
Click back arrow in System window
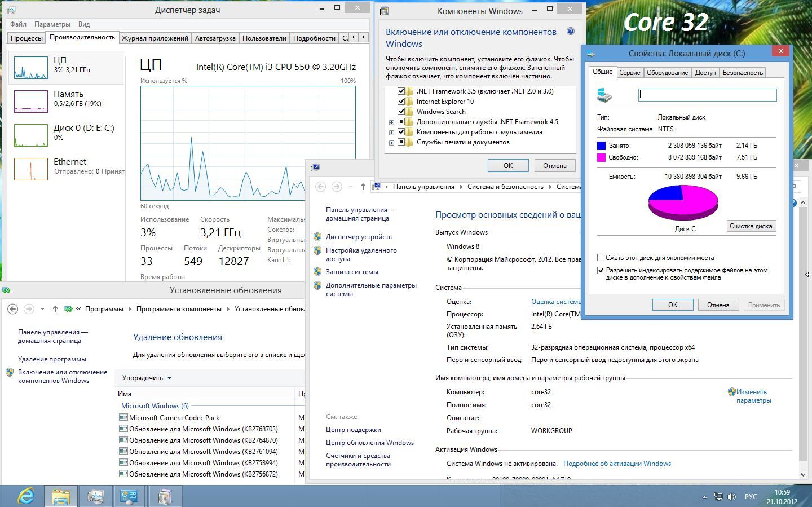(320, 186)
